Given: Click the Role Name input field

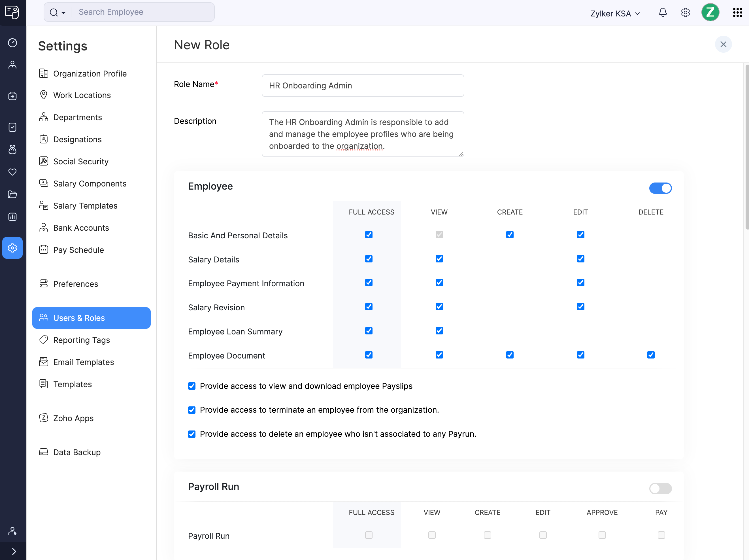Looking at the screenshot, I should tap(363, 86).
